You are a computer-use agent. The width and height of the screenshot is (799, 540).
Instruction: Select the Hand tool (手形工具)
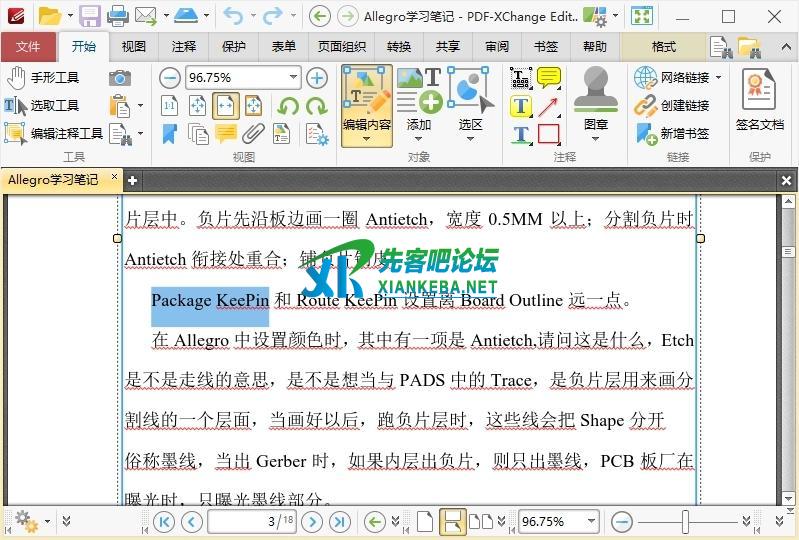click(x=42, y=78)
